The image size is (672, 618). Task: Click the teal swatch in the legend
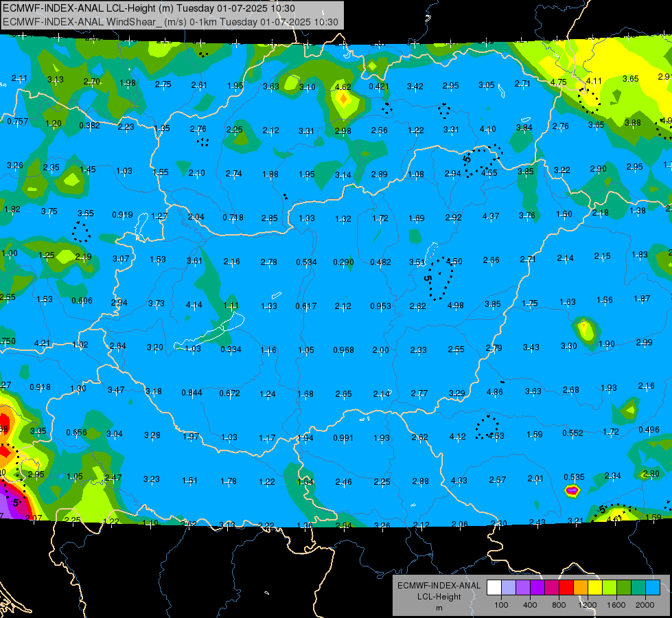(638, 587)
